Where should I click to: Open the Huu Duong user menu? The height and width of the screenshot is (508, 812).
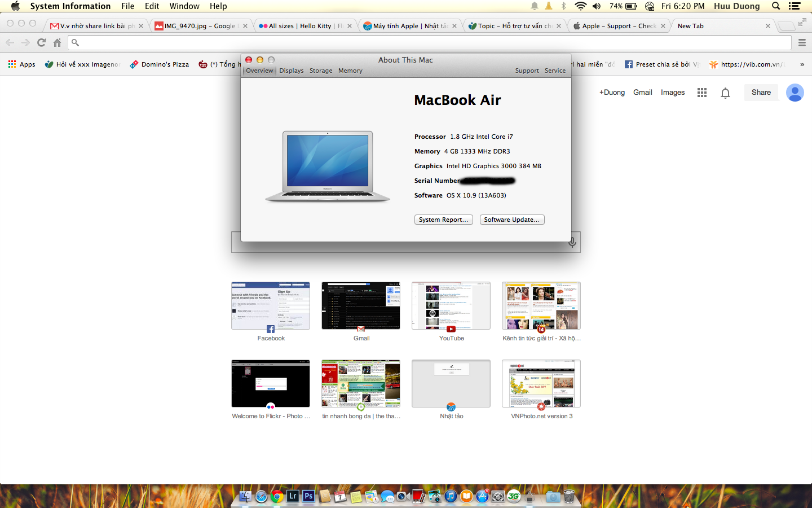(x=736, y=6)
